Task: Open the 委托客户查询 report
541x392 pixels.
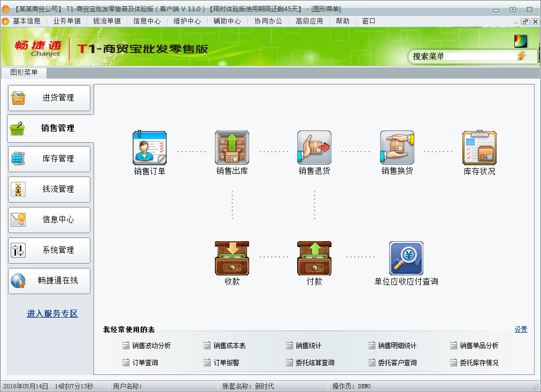Action: click(397, 363)
